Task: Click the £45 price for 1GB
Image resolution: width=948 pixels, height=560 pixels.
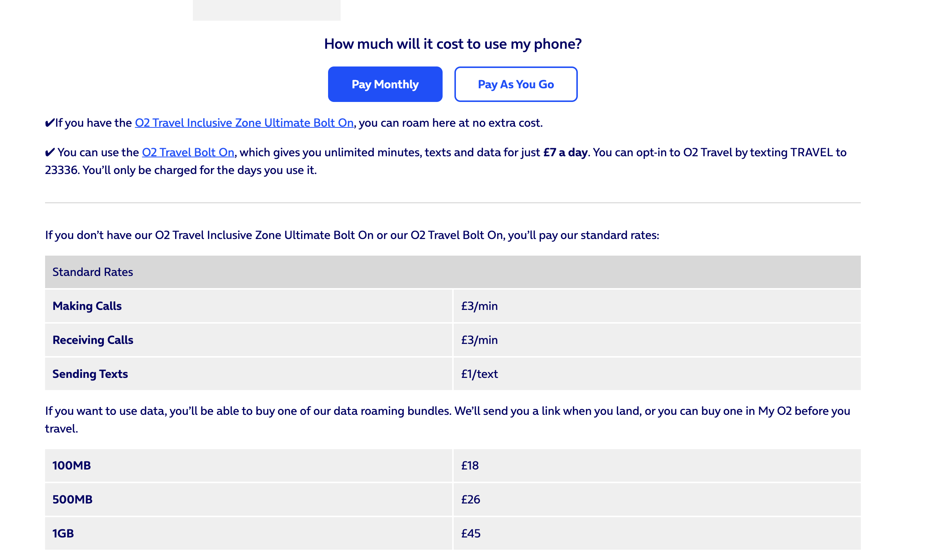Action: pos(470,533)
